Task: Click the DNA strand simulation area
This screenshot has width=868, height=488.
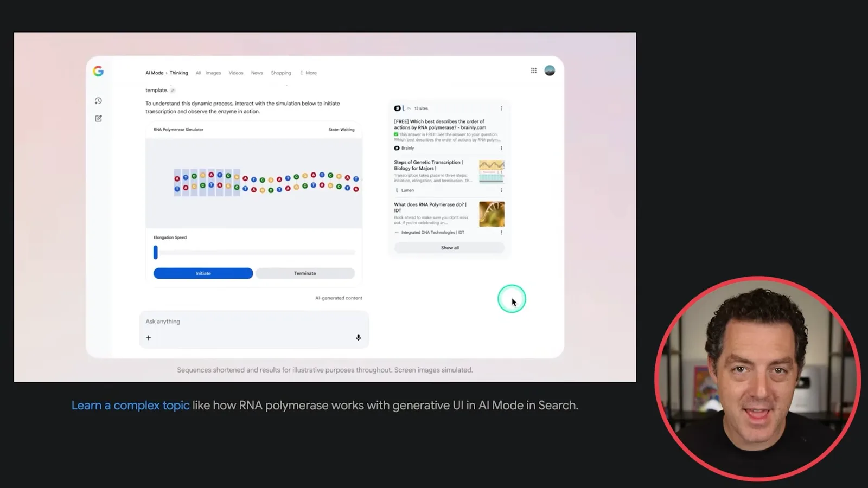Action: 254,183
